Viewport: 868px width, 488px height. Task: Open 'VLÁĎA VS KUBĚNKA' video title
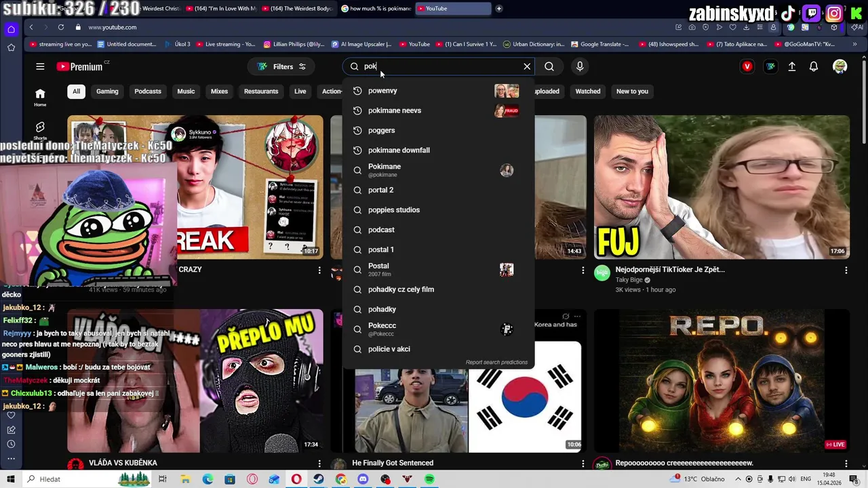click(x=123, y=463)
